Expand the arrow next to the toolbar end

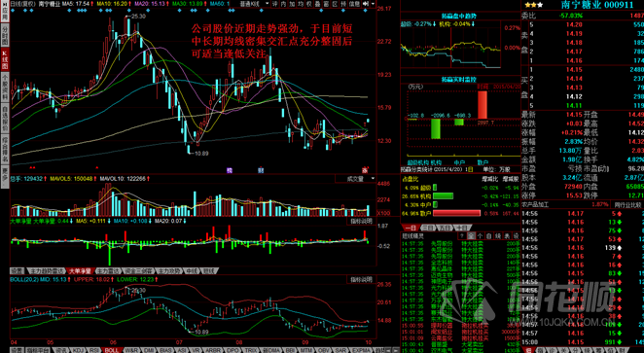374,4
